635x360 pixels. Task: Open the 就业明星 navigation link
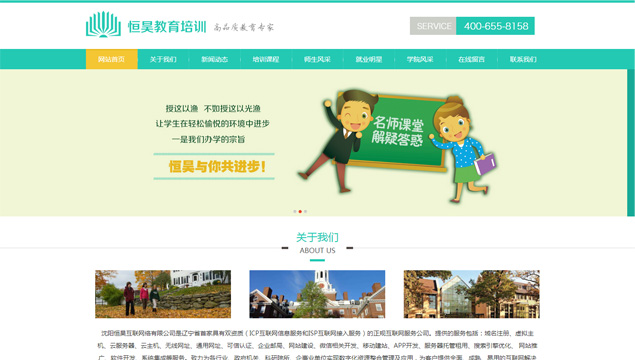point(369,59)
